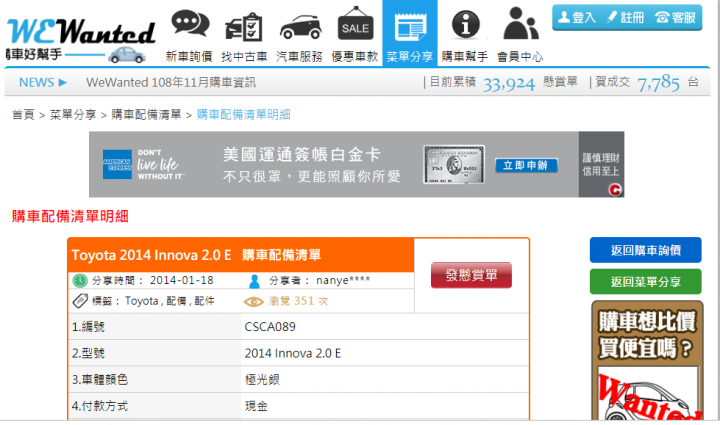
Task: Click the 7,785 deals count
Action: tap(658, 84)
